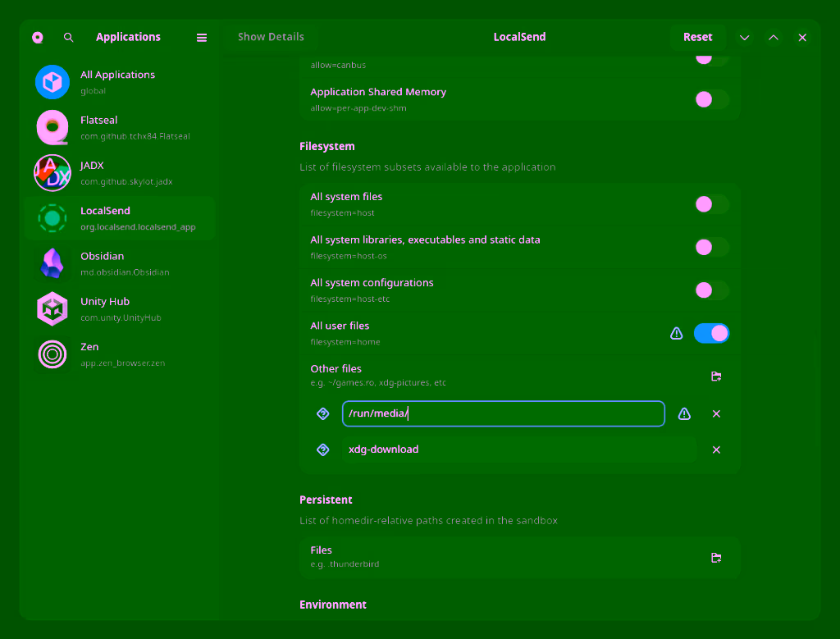
Task: Click add folder icon for Other files
Action: coord(716,376)
